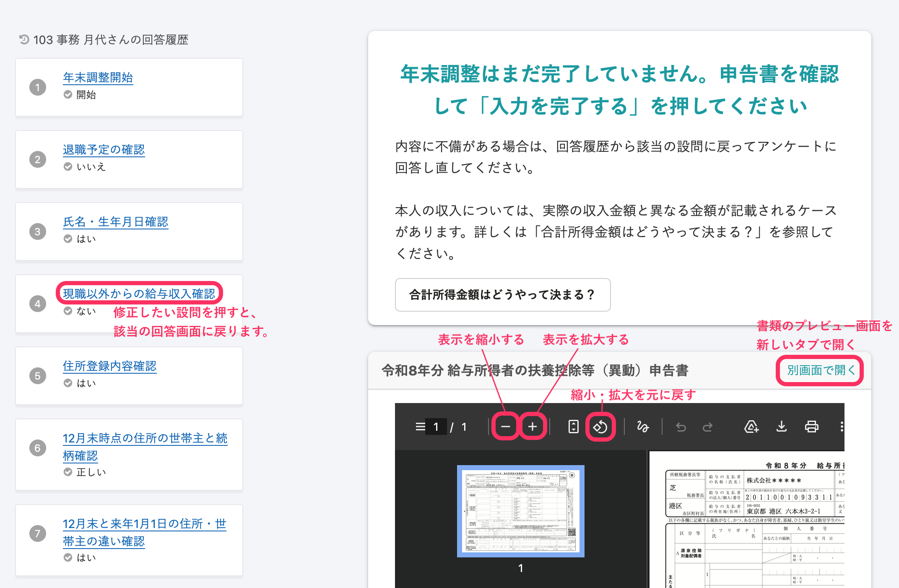Click the 令和8年分 給与所得者の扶養控除等（異動）申告書 title
The width and height of the screenshot is (899, 588).
(535, 370)
